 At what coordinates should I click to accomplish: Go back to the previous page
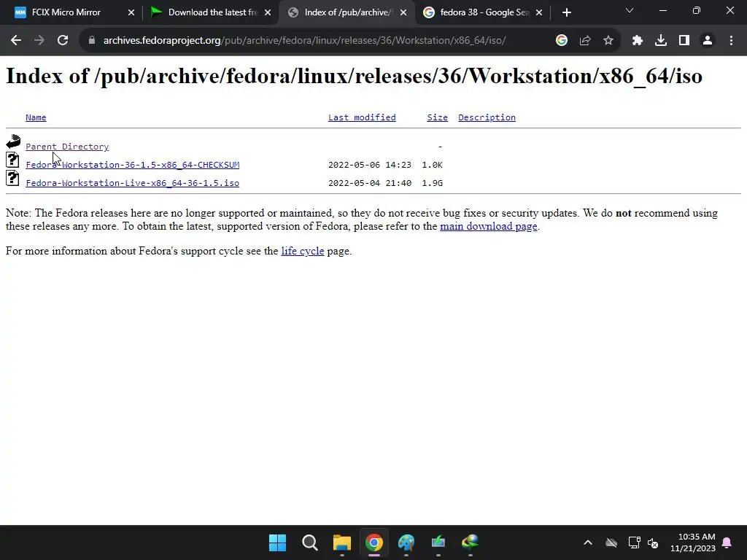pos(16,41)
